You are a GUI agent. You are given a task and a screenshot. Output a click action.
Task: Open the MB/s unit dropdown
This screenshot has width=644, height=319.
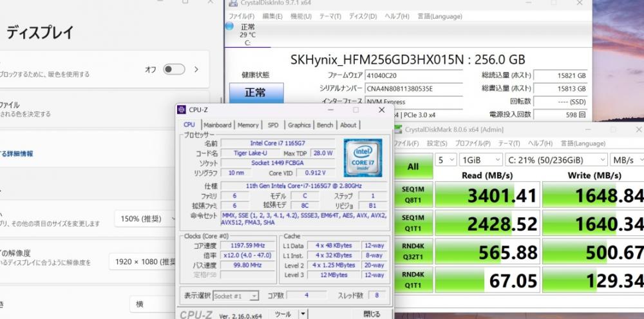[627, 160]
